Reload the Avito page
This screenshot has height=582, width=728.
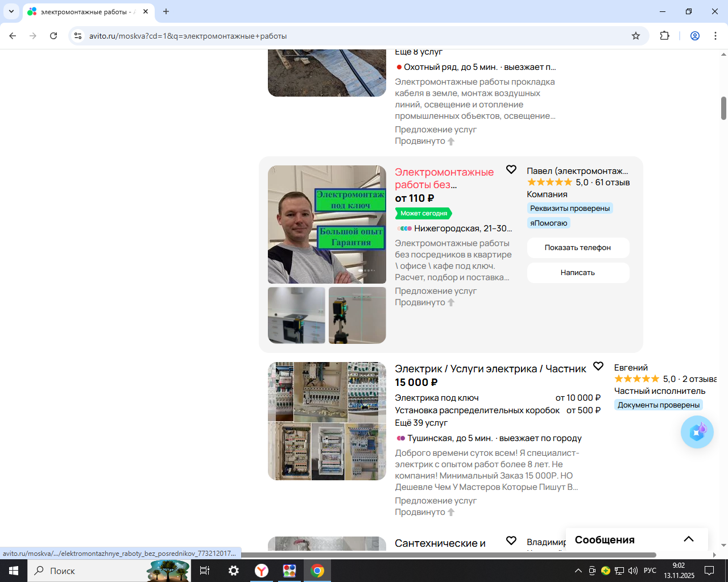click(53, 36)
